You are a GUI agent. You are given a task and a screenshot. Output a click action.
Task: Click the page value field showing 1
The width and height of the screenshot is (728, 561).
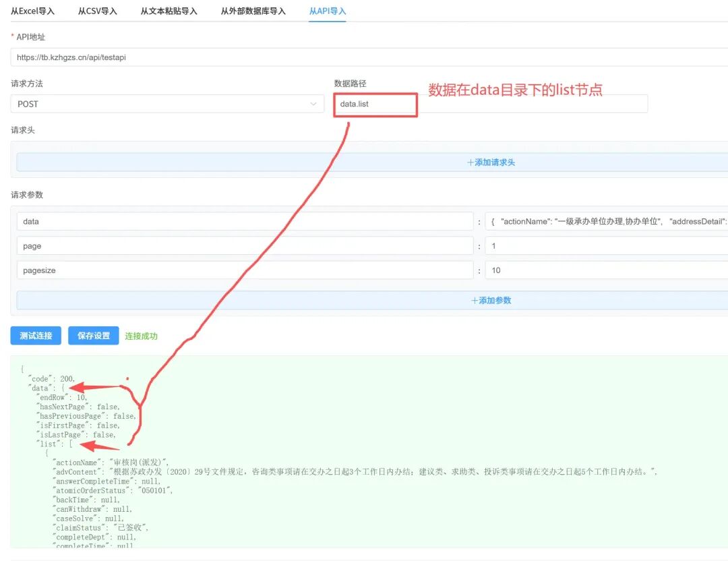(607, 245)
